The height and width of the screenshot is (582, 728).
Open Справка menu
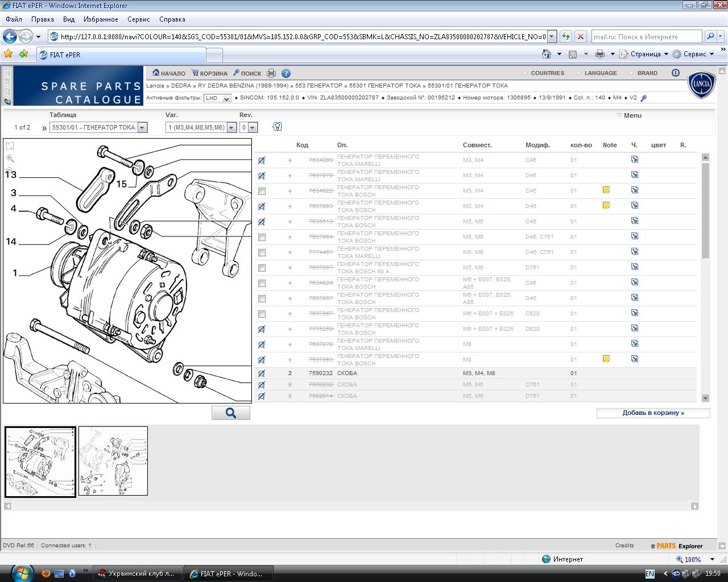172,19
